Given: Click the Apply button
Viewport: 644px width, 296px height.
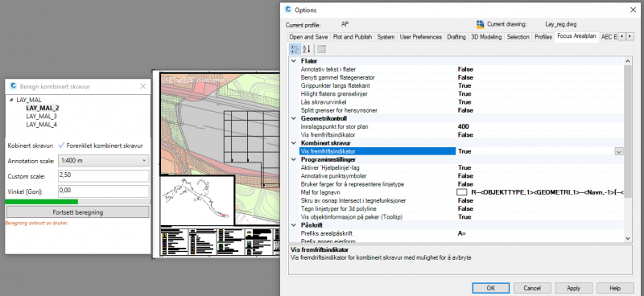Looking at the screenshot, I should click(x=574, y=288).
